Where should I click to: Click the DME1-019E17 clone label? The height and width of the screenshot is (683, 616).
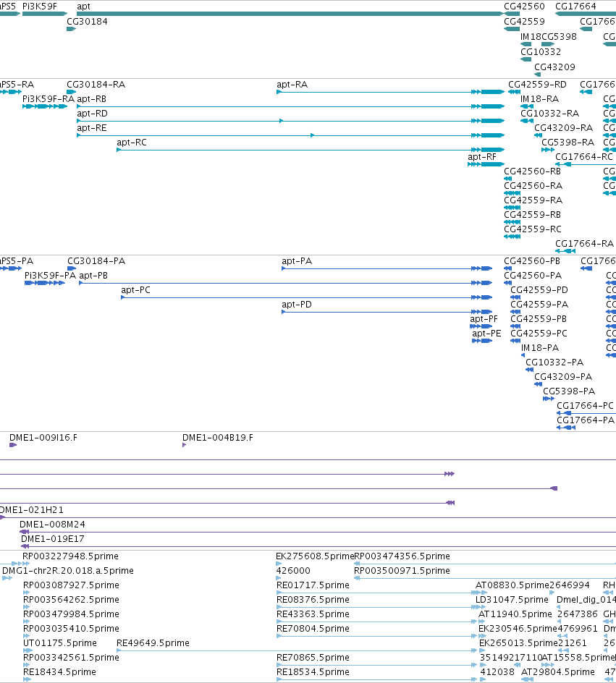click(53, 539)
